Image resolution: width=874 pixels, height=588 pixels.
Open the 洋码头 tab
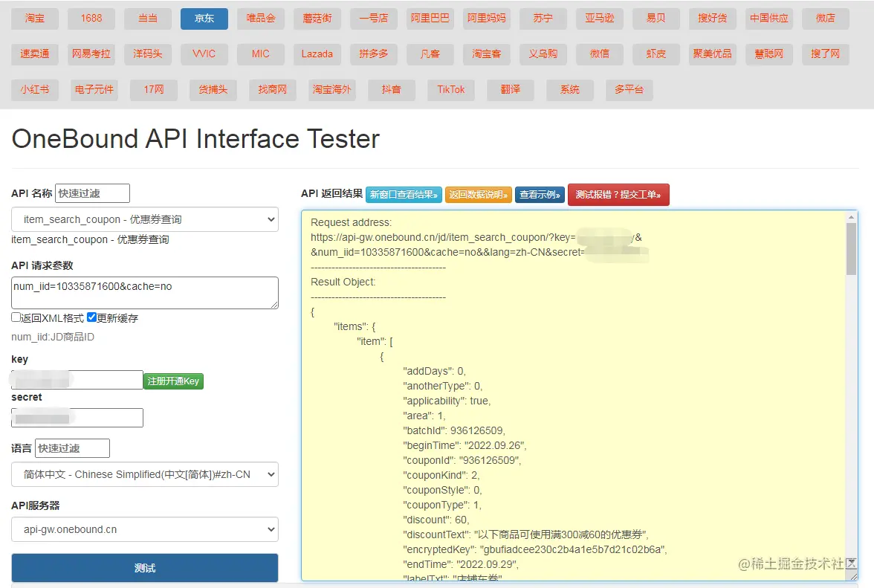pos(148,54)
